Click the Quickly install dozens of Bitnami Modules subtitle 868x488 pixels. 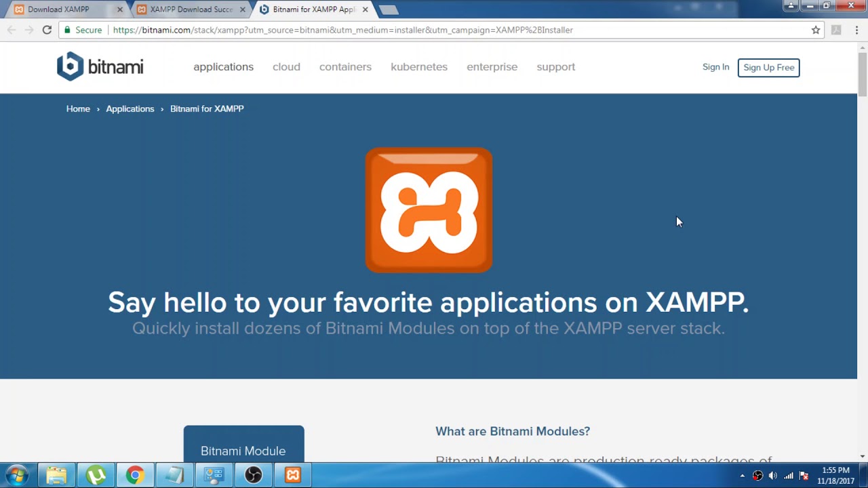coord(429,328)
